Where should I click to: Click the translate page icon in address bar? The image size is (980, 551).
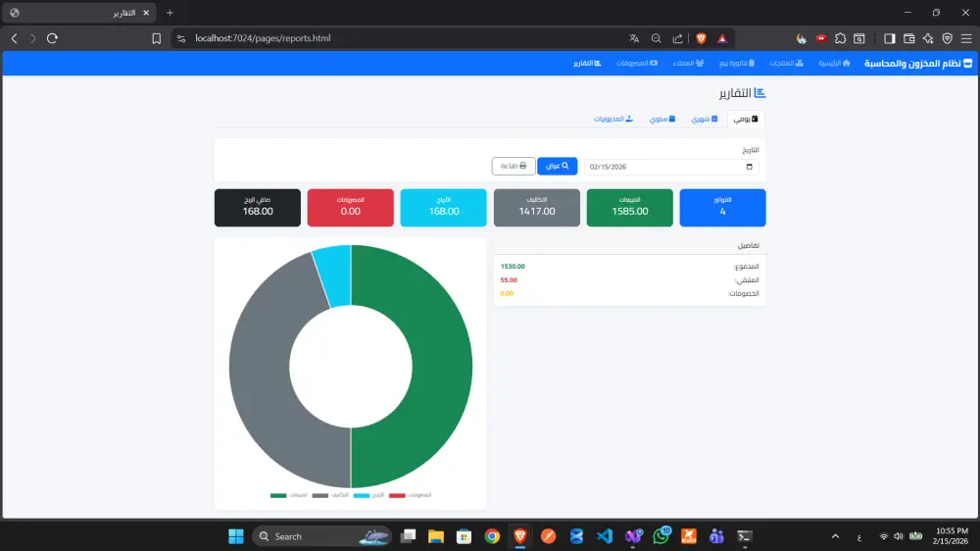[634, 38]
